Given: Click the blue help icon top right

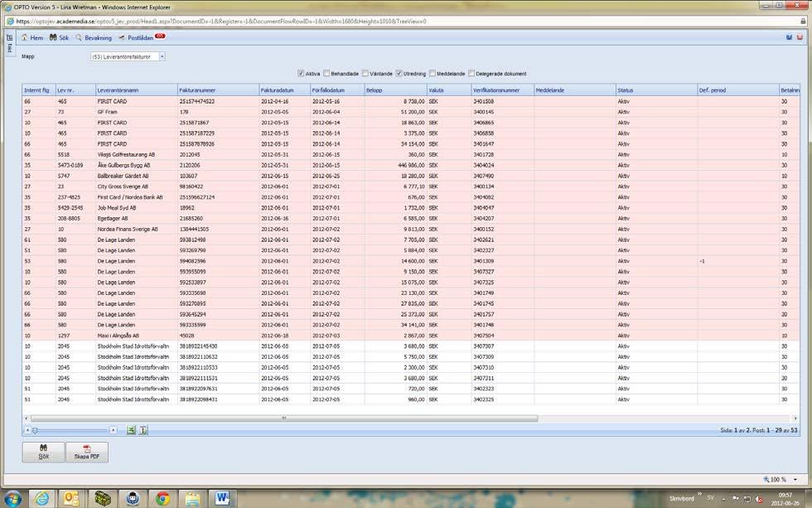Looking at the screenshot, I should pyautogui.click(x=789, y=37).
